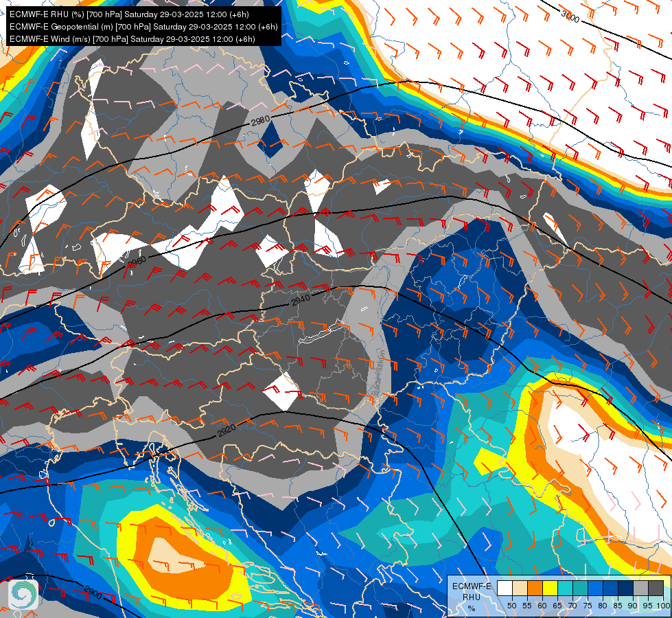Image resolution: width=672 pixels, height=618 pixels.
Task: Click the yellow 60-65% legend swatch
Action: (550, 588)
